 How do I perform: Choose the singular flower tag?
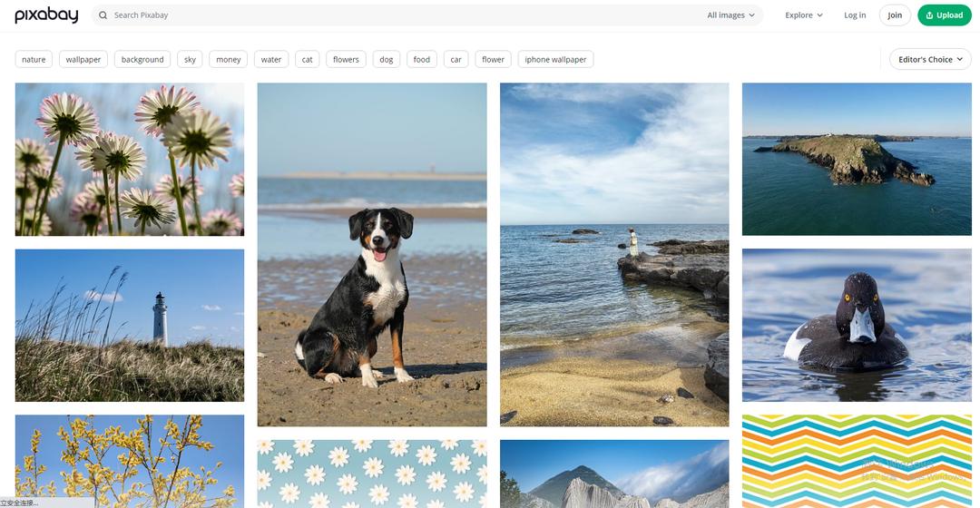(x=493, y=59)
